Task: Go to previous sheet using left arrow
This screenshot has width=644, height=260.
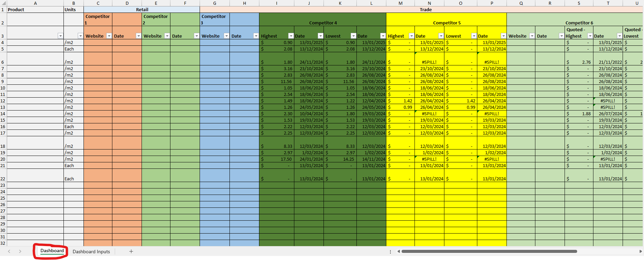Action: click(x=9, y=252)
